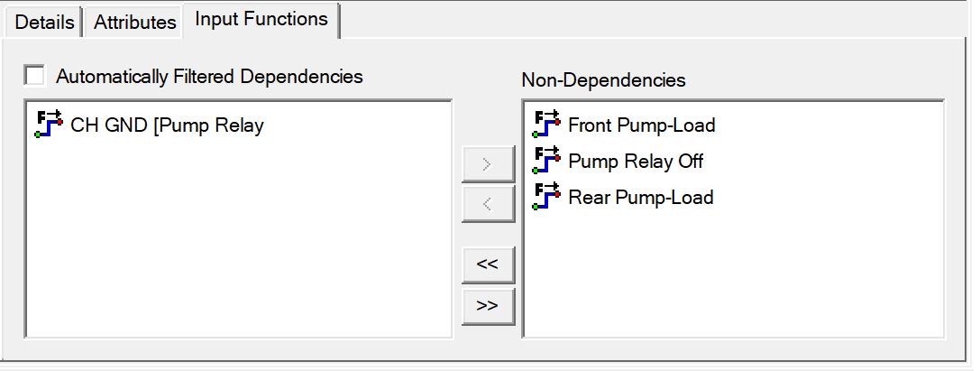Click the Pump Relay Off function icon
980x371 pixels.
click(547, 161)
